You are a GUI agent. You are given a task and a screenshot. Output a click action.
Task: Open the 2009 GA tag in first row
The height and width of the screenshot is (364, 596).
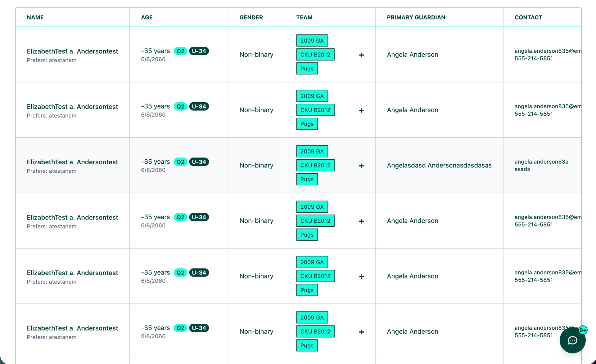[312, 41]
